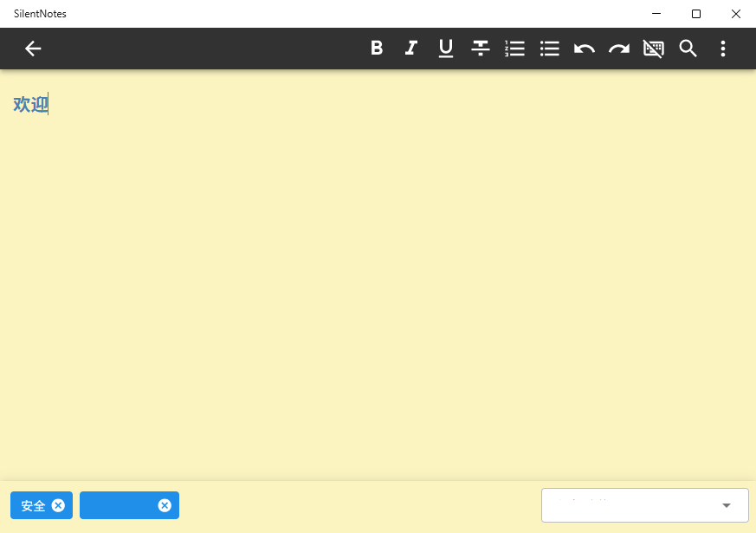Redo the last undone edit
The width and height of the screenshot is (756, 533).
pos(619,49)
